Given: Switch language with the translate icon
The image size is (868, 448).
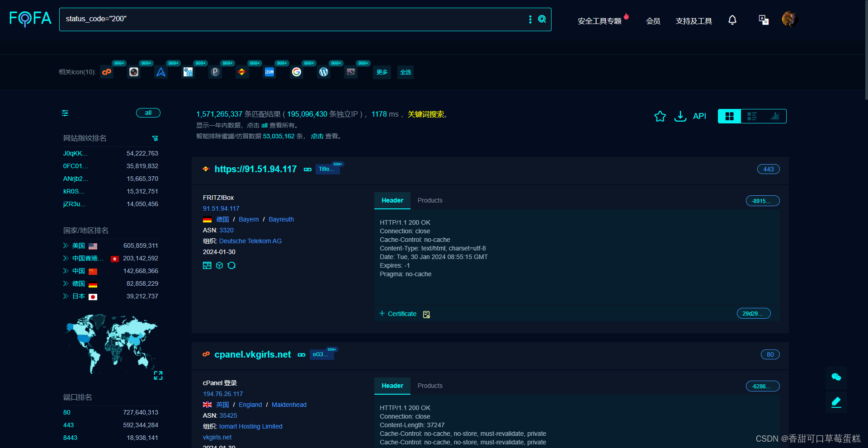Looking at the screenshot, I should pyautogui.click(x=764, y=20).
